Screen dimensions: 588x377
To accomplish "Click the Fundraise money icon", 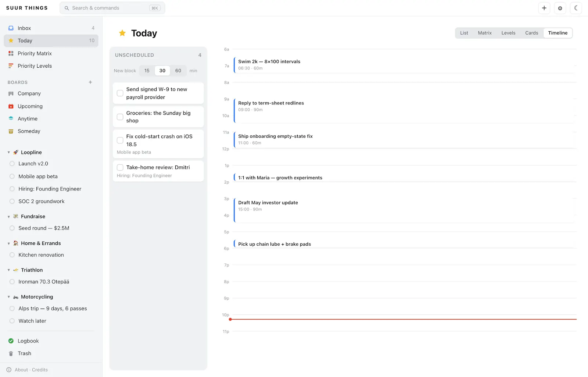I will point(16,216).
